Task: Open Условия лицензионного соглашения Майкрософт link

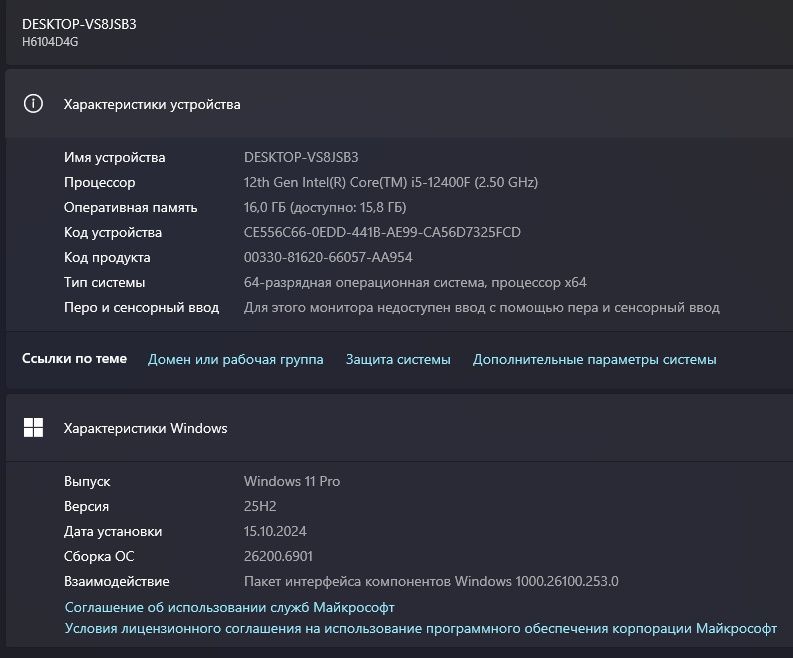Action: coord(420,628)
